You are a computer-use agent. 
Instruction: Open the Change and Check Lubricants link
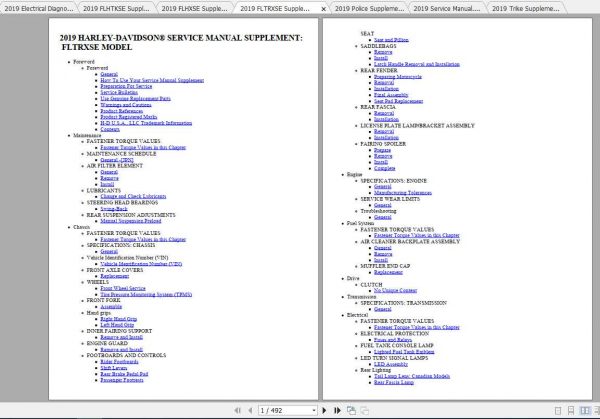(133, 196)
